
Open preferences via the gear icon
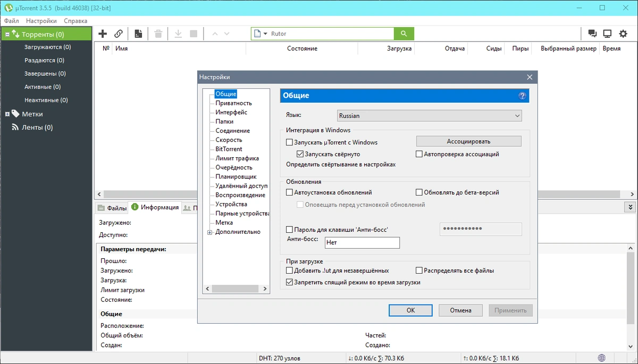623,33
